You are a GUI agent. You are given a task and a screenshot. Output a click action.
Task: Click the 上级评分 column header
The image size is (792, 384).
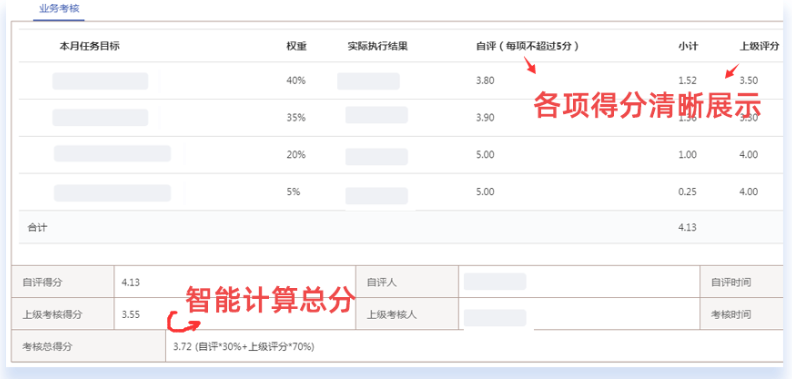(759, 46)
